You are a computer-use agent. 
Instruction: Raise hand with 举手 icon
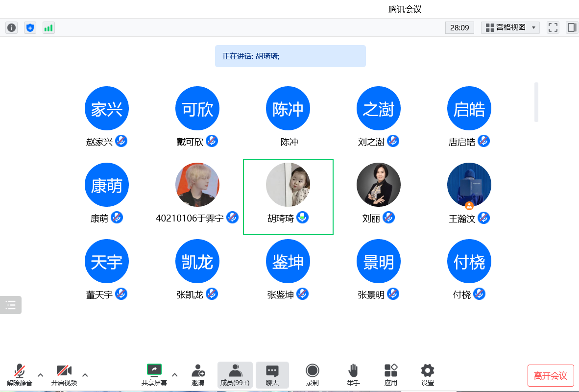353,375
